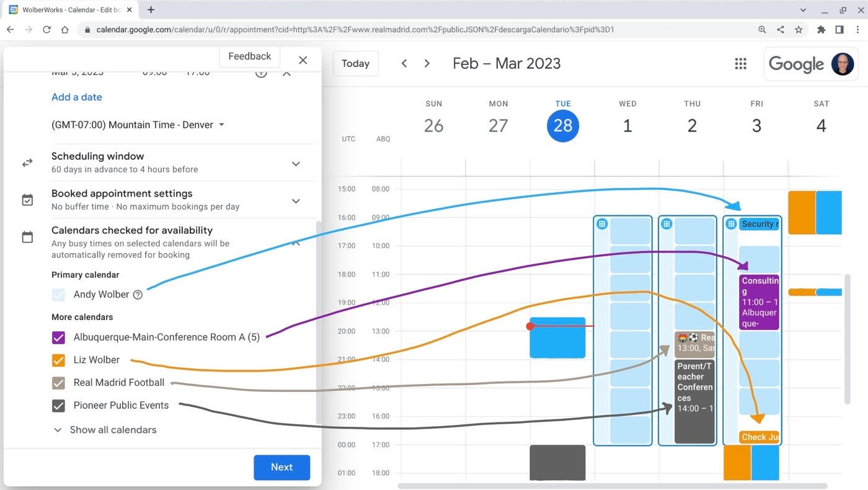Click the Google account profile avatar
This screenshot has width=868, height=490.
[x=842, y=63]
